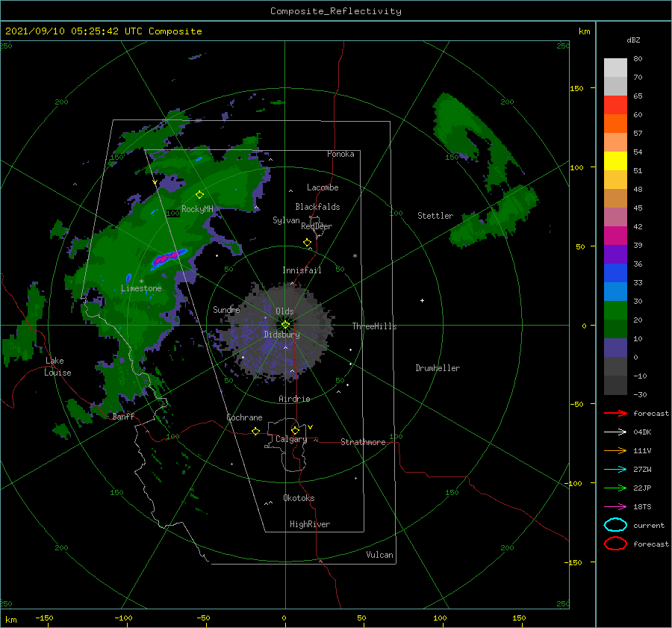Click the white plus marker north of Drumheller
The image size is (672, 628).
point(422,300)
